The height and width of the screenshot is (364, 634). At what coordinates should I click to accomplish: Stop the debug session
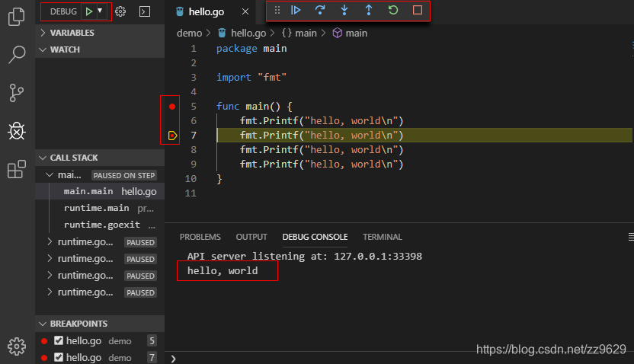coord(418,10)
